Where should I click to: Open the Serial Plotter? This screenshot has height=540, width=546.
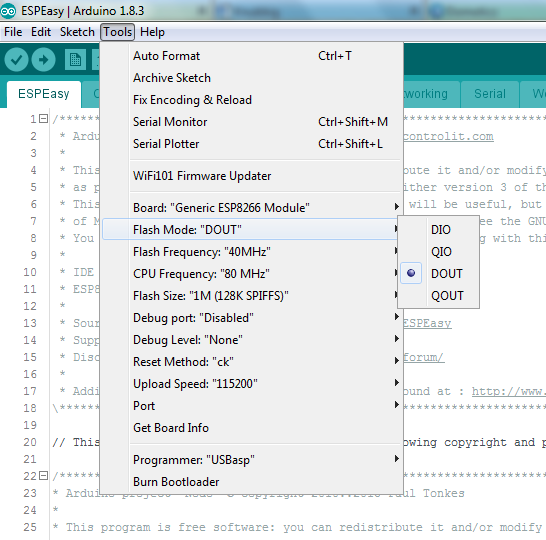[252, 144]
